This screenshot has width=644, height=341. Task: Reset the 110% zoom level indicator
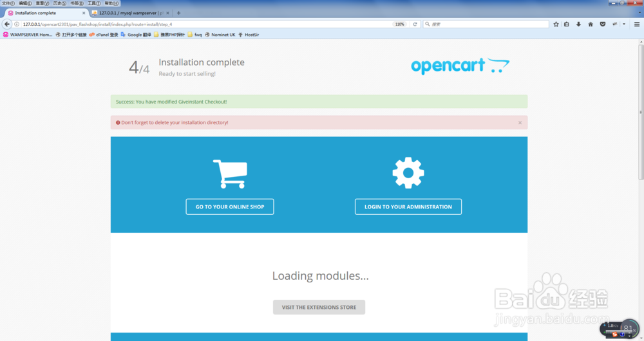(x=400, y=24)
